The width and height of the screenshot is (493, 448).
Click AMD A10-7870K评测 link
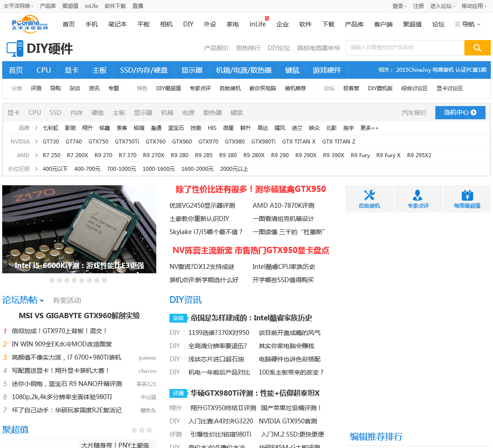283,206
